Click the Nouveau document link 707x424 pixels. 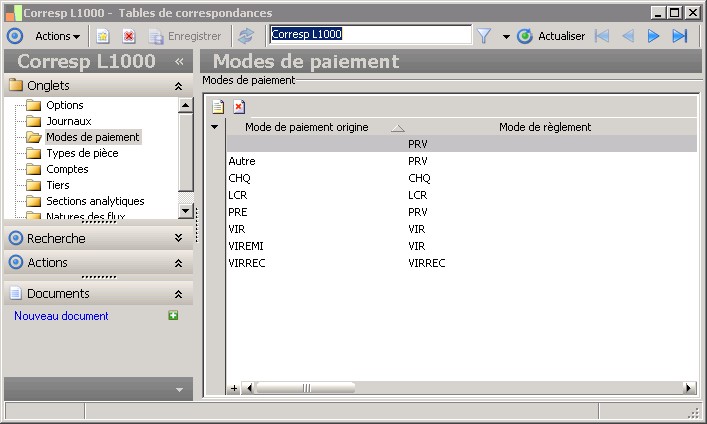(61, 316)
